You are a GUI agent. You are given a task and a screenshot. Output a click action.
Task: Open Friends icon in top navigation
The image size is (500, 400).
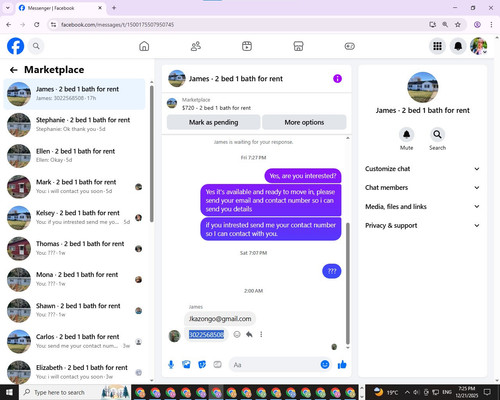[x=196, y=46]
